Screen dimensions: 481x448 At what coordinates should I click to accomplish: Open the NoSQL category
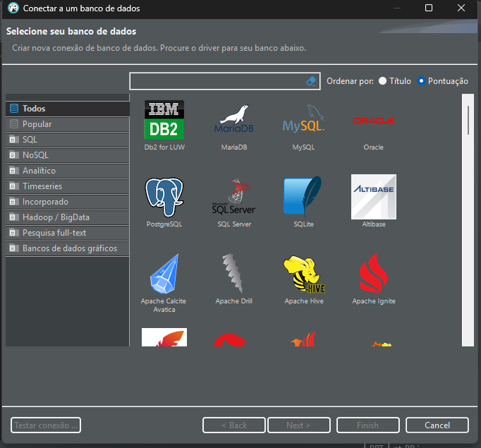pos(68,155)
